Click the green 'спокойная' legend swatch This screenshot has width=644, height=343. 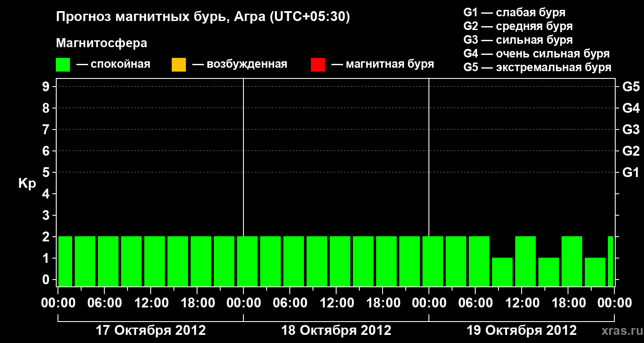[x=63, y=64]
